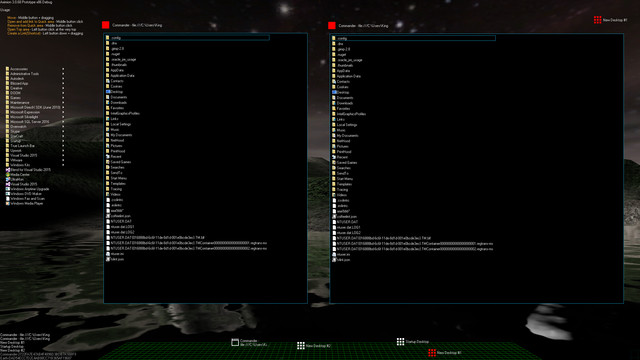
Task: Select the Microsoft Expression menu entry
Action: pos(25,112)
